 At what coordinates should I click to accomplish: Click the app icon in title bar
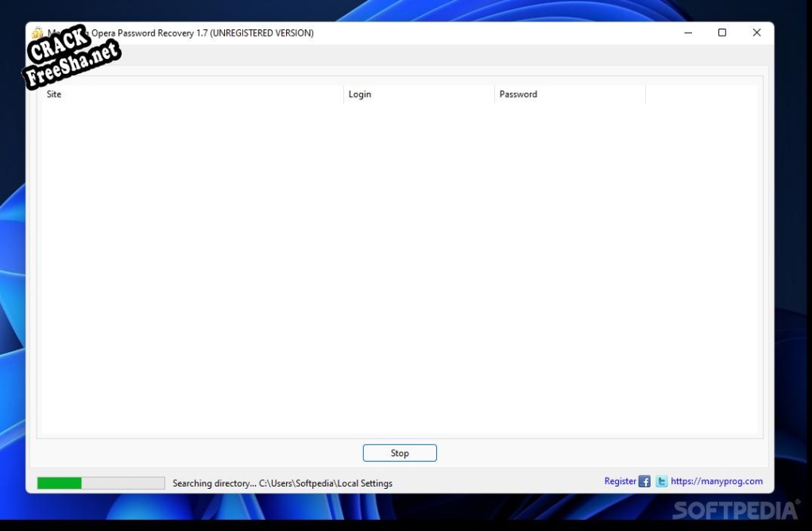37,33
